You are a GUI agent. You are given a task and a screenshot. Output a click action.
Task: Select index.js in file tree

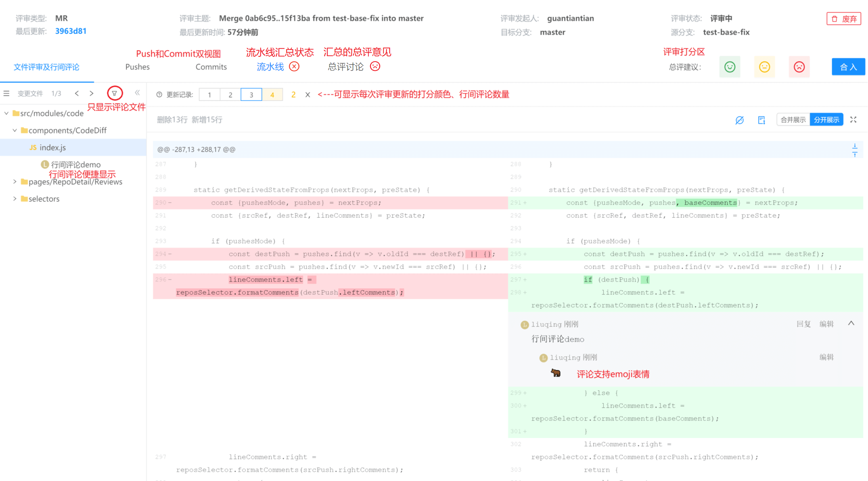pyautogui.click(x=52, y=148)
